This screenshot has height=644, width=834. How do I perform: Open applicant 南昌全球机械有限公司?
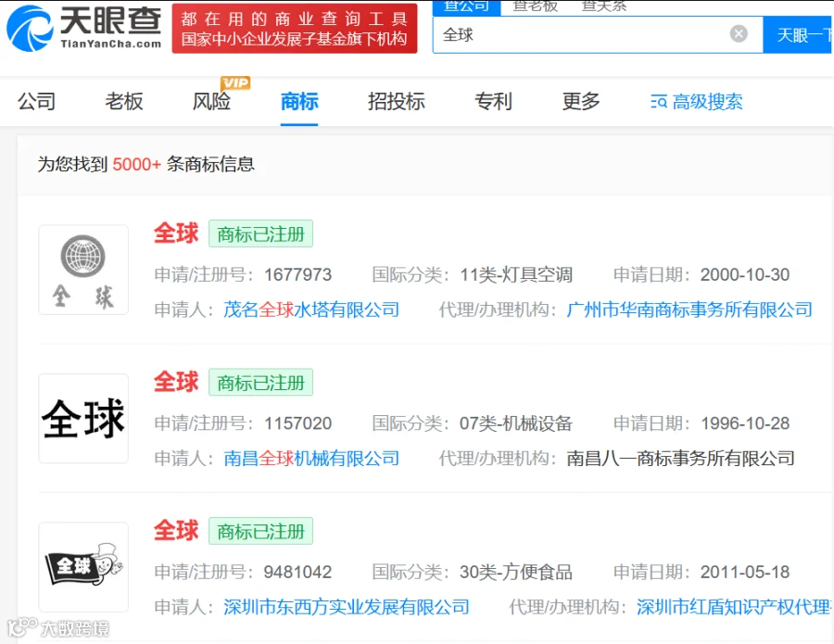[311, 458]
